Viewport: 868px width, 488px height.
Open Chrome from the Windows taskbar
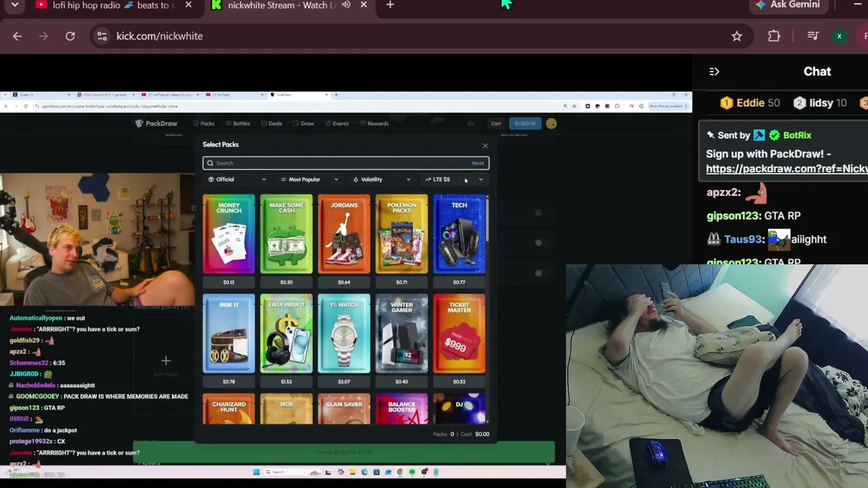400,472
